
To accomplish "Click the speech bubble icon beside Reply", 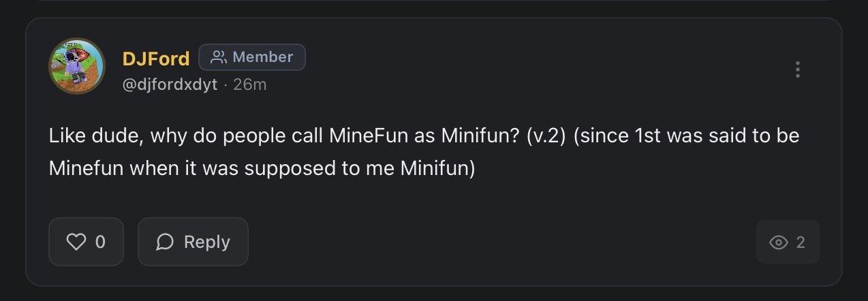I will pos(165,242).
